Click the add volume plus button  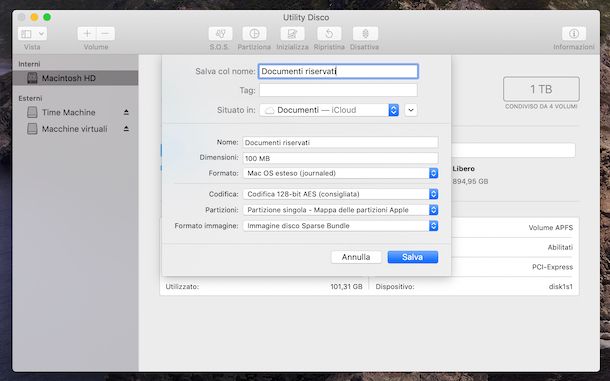[87, 34]
